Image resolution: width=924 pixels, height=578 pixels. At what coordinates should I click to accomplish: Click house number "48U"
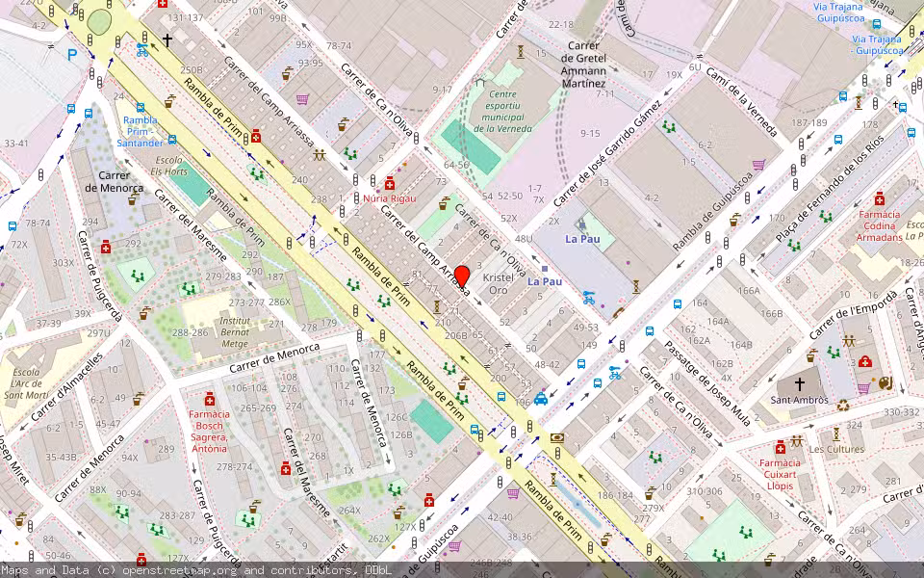pos(524,239)
